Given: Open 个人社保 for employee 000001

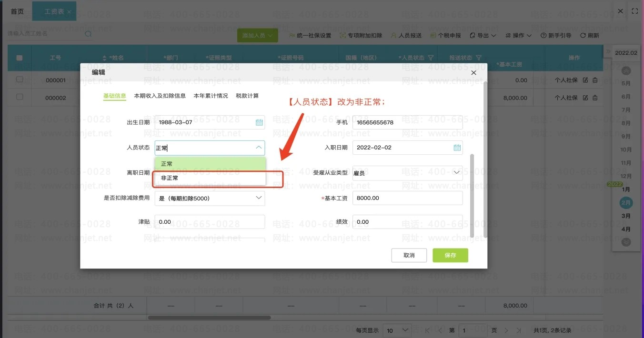Looking at the screenshot, I should tap(566, 80).
